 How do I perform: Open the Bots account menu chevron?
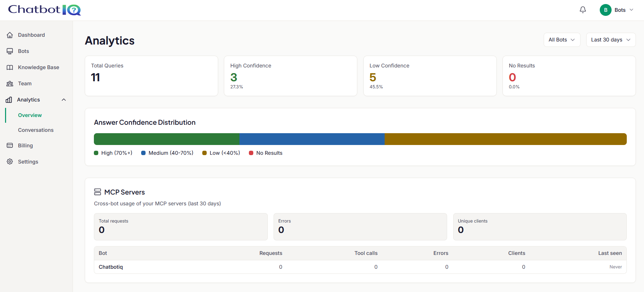[631, 10]
